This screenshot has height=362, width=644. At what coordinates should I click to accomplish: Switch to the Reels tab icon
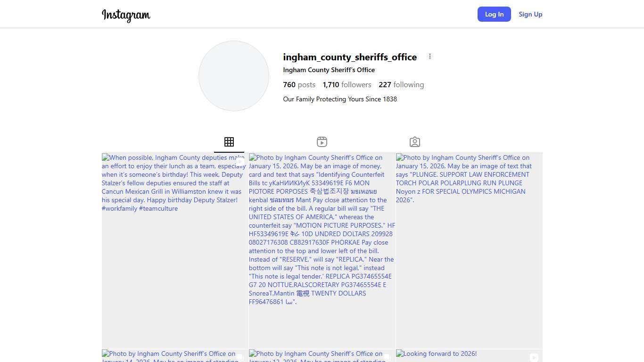tap(322, 142)
